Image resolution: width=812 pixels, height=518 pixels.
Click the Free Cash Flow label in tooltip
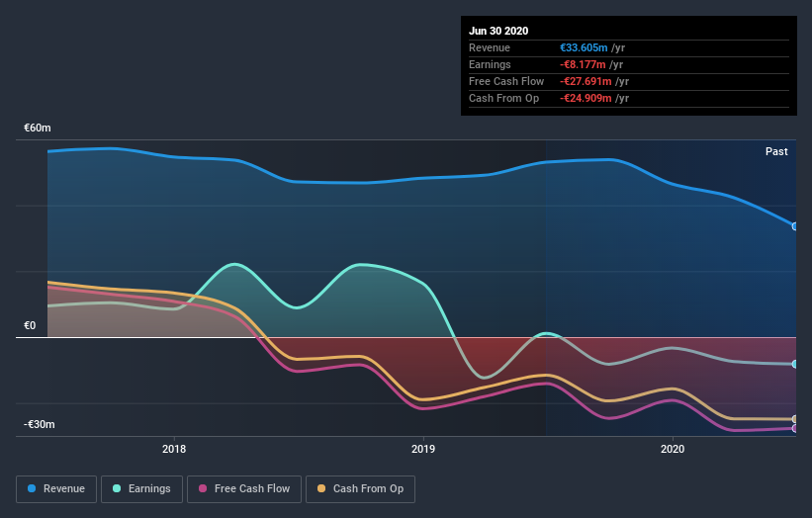(506, 81)
